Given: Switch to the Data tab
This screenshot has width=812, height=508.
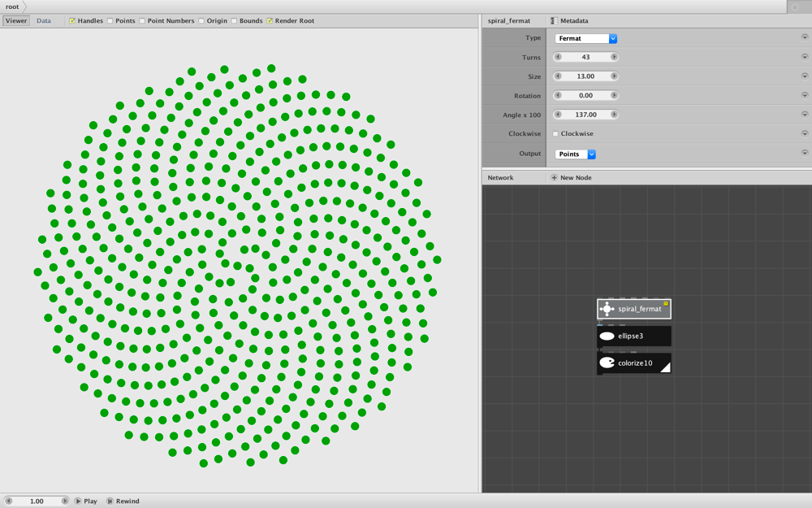Looking at the screenshot, I should click(44, 21).
